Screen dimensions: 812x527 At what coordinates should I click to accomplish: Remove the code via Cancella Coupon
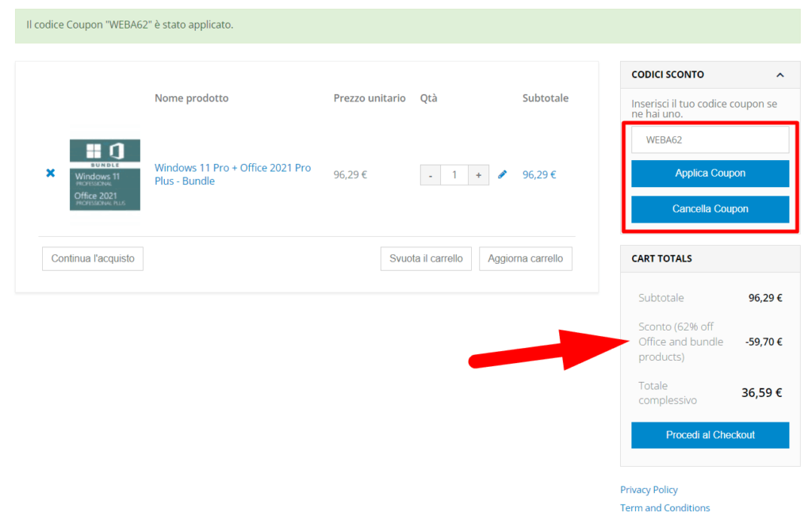[x=710, y=209]
